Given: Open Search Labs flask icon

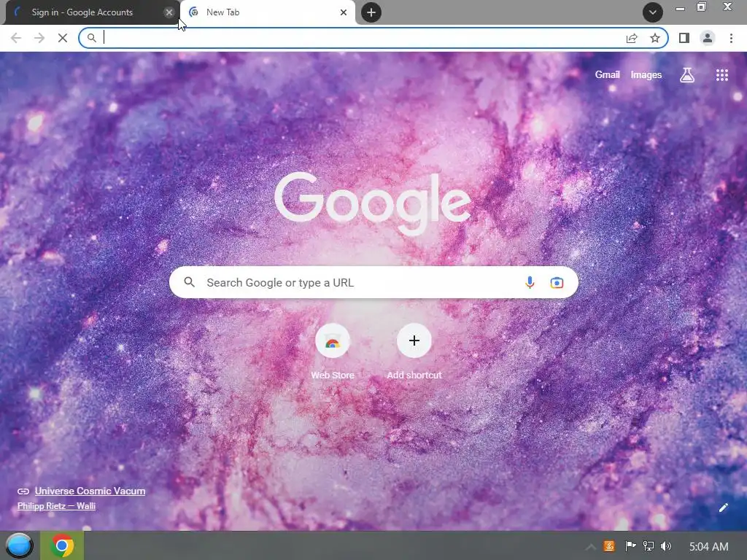Looking at the screenshot, I should pyautogui.click(x=687, y=75).
